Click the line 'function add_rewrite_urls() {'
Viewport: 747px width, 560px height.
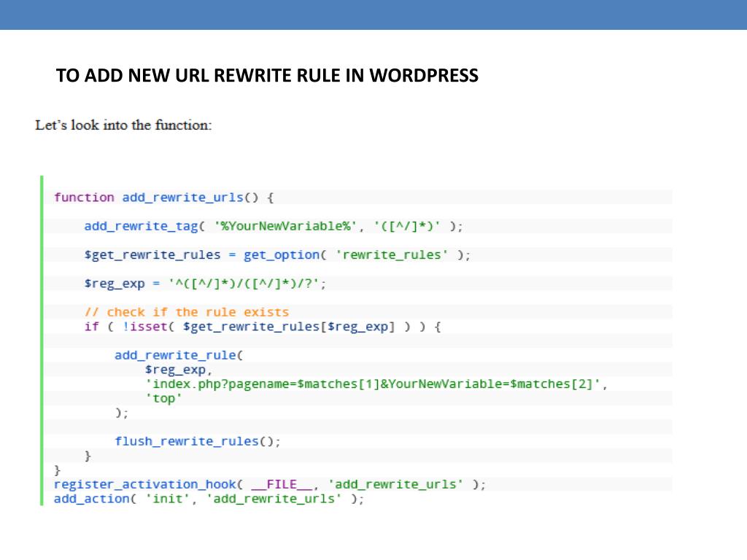click(164, 198)
